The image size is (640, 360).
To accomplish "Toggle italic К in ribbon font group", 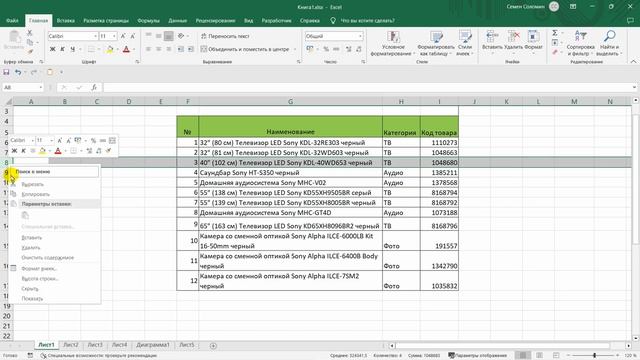I will [62, 49].
